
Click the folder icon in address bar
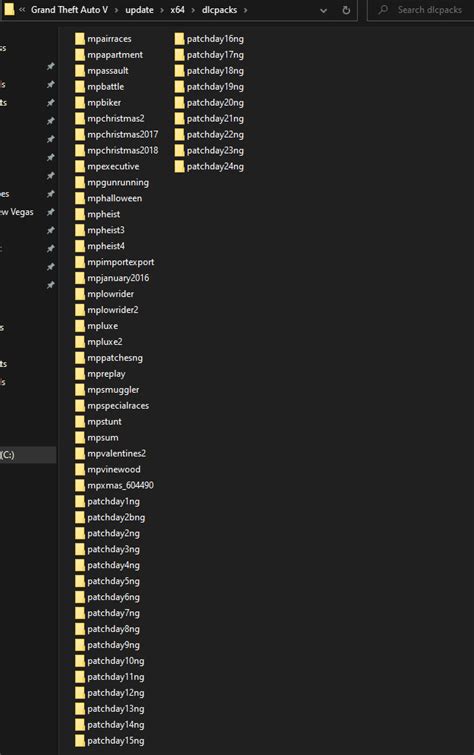click(9, 9)
